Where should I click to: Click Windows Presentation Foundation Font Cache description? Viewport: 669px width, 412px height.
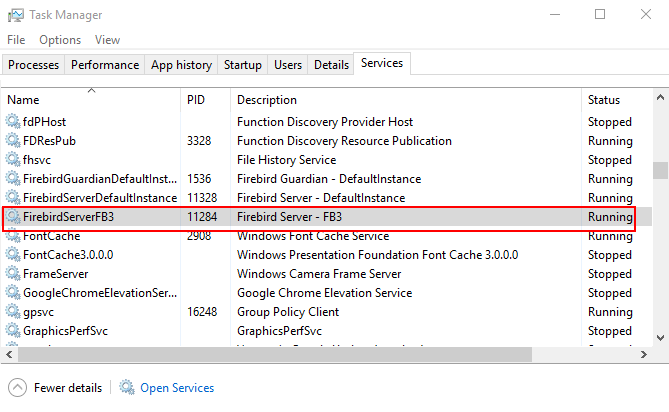[378, 255]
